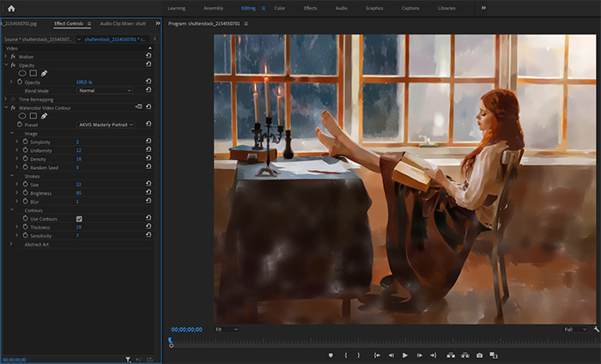Open the Fit zoom level dropdown
Screen dimensions: 601x364
click(227, 329)
